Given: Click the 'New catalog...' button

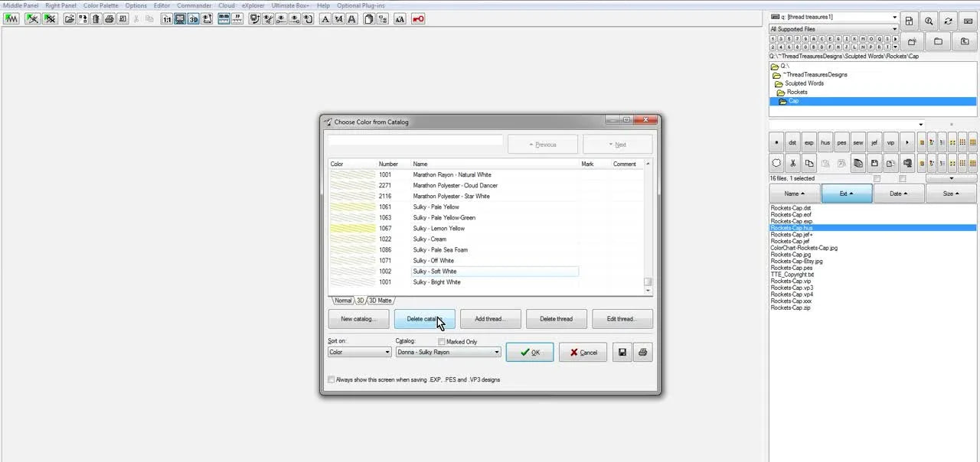Looking at the screenshot, I should [x=358, y=319].
